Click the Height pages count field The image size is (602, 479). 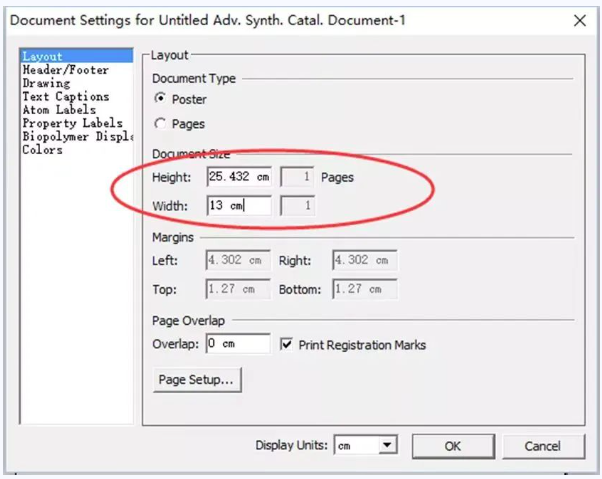coord(297,177)
